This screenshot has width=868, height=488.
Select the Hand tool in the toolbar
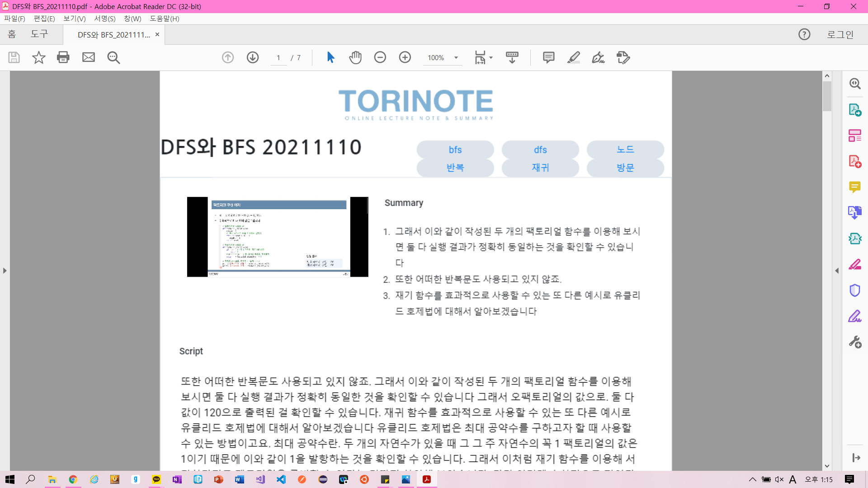click(x=355, y=57)
